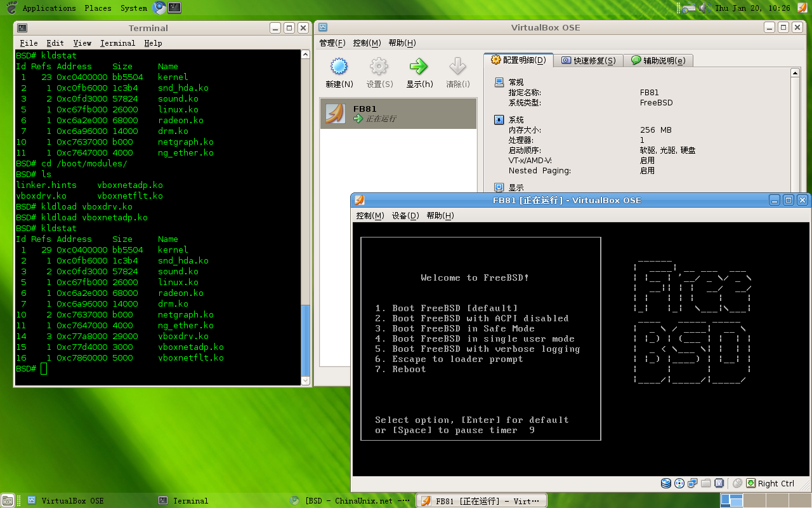Click the terminal prompt cursor at last BSD# line

click(x=44, y=369)
